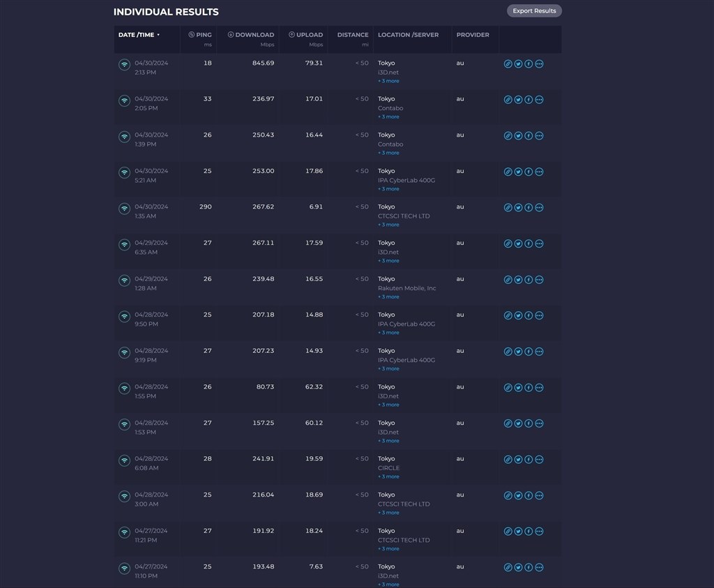
Task: Share 845.69 Mbps result on Twitter
Action: [x=518, y=63]
